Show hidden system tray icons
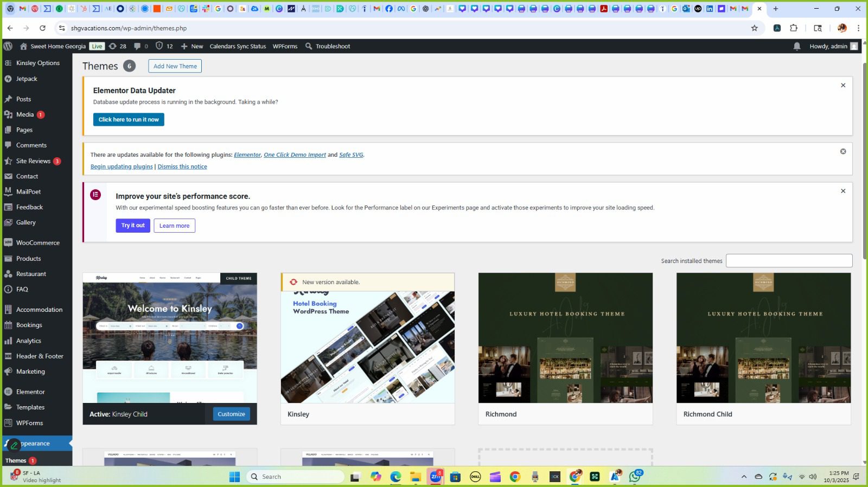Viewport: 868px width, 487px height. 744,477
